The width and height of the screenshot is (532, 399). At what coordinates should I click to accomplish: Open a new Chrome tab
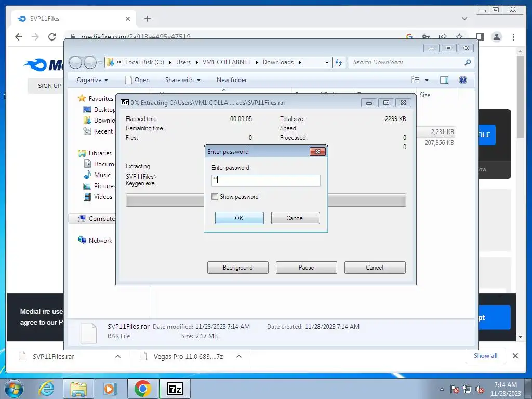click(x=147, y=19)
